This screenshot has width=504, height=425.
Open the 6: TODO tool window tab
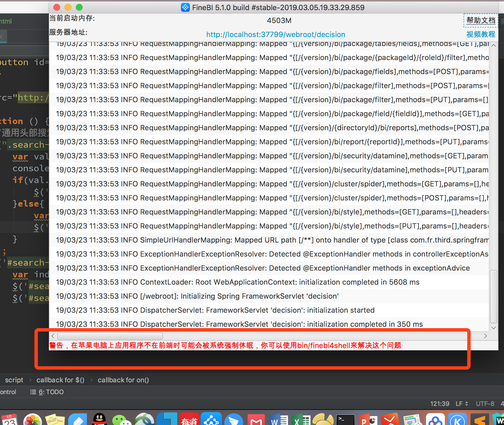(x=47, y=392)
